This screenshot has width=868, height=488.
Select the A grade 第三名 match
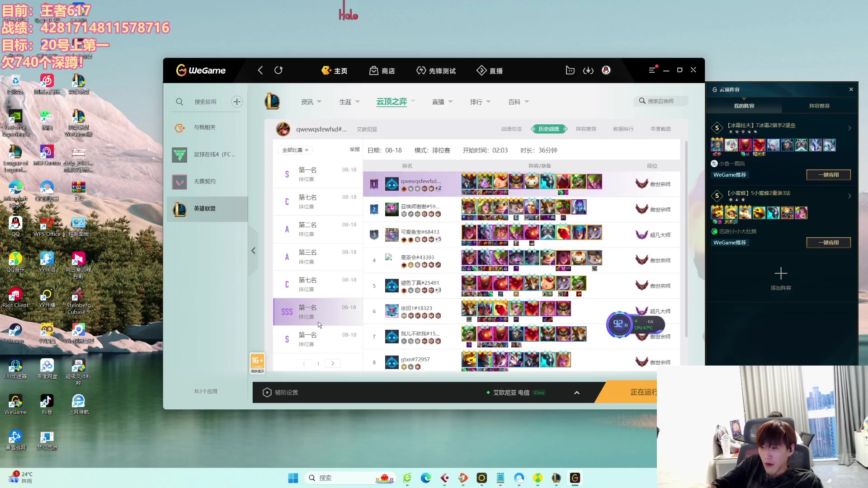pyautogui.click(x=318, y=257)
